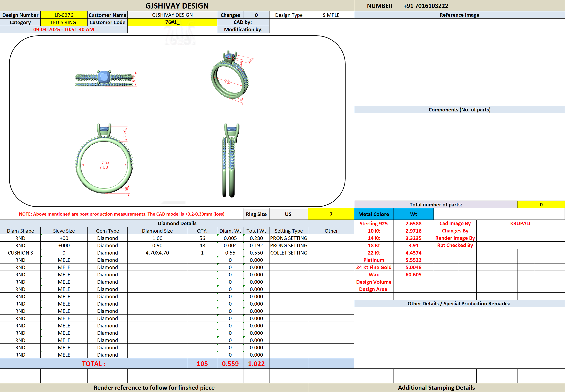
Task: Click the quantity cell 56
Action: [x=202, y=238]
